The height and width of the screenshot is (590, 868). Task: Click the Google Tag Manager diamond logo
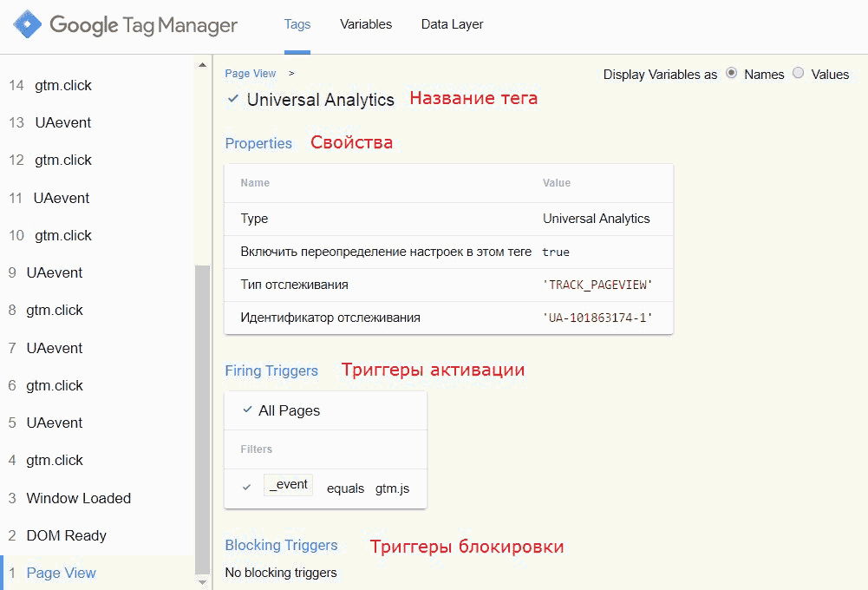(27, 24)
